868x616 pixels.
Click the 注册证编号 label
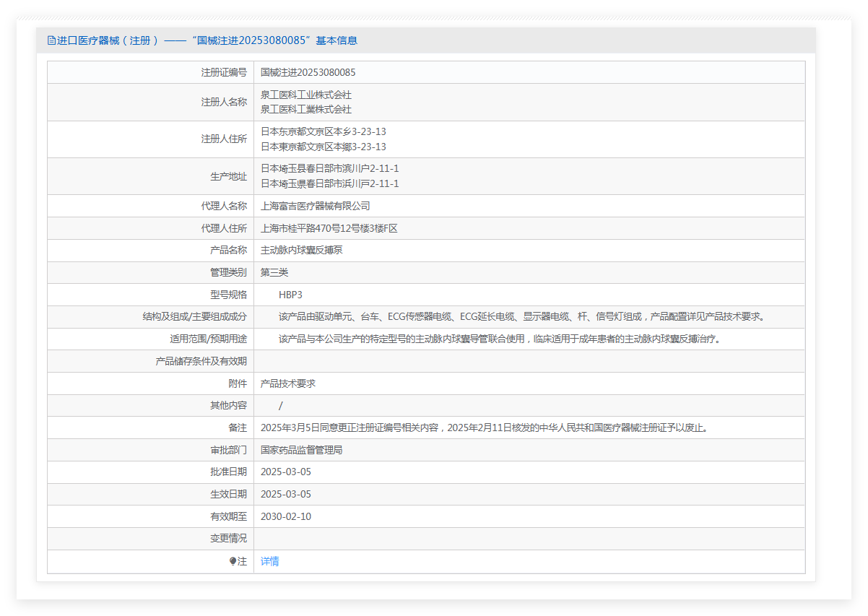coord(224,72)
